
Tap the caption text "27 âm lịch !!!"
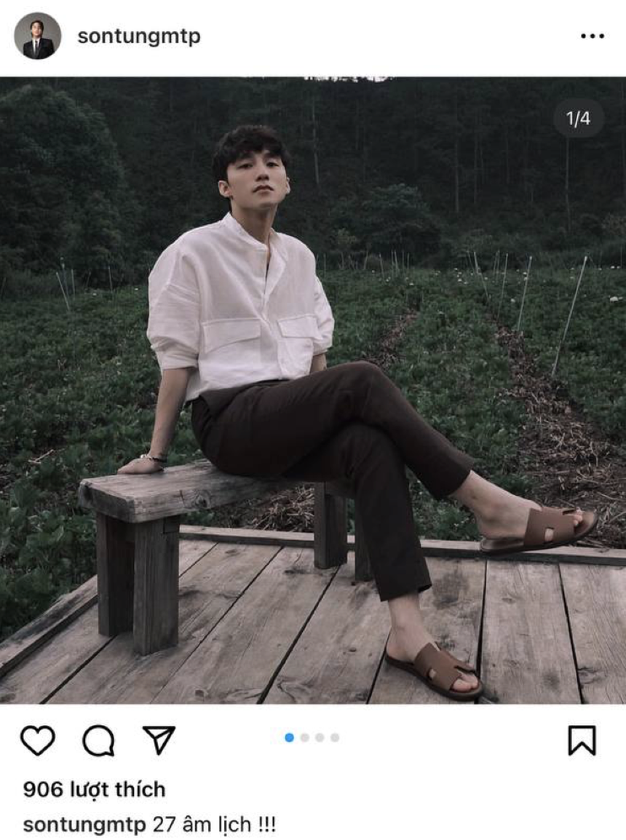pos(214,825)
